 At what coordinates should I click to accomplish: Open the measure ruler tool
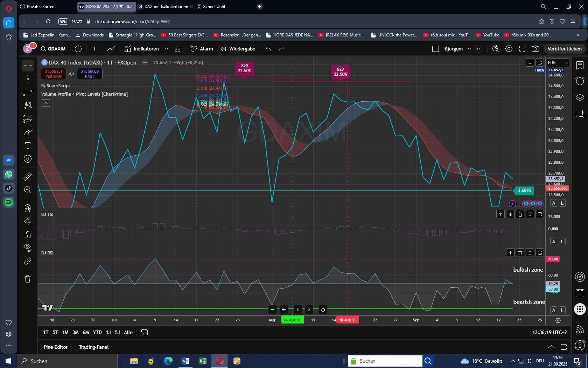coord(27,177)
